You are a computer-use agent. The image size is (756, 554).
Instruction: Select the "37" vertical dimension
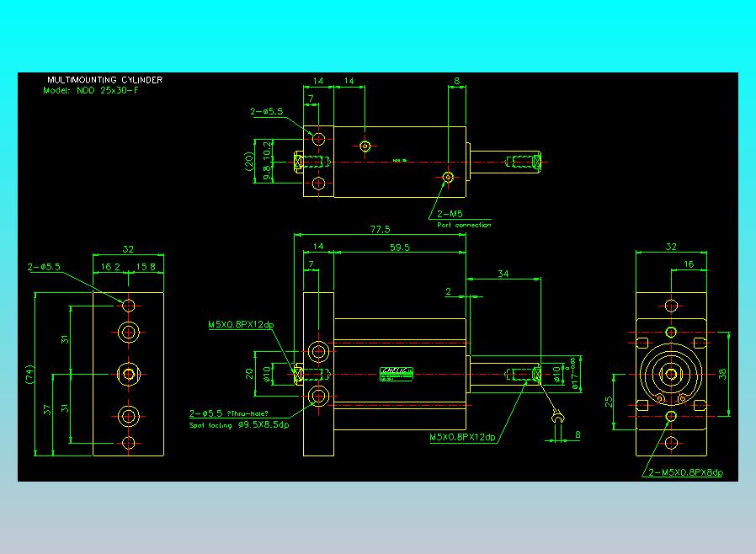(x=47, y=410)
